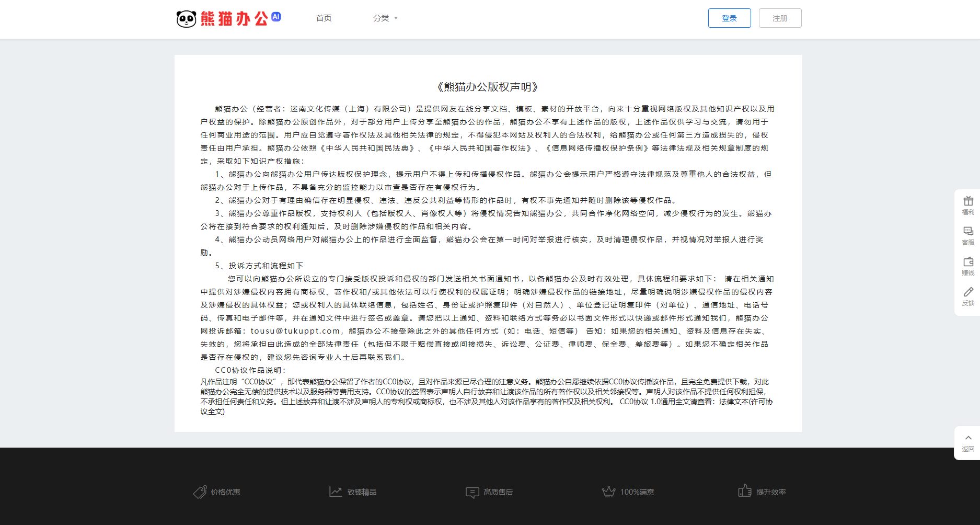Click the tousu@tukuppt.com email address

point(294,331)
